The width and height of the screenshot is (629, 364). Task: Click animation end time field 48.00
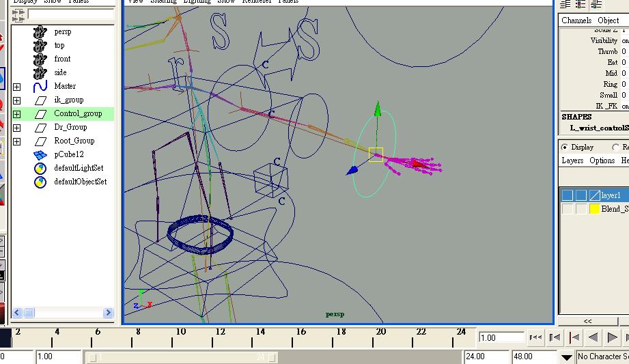pyautogui.click(x=534, y=356)
